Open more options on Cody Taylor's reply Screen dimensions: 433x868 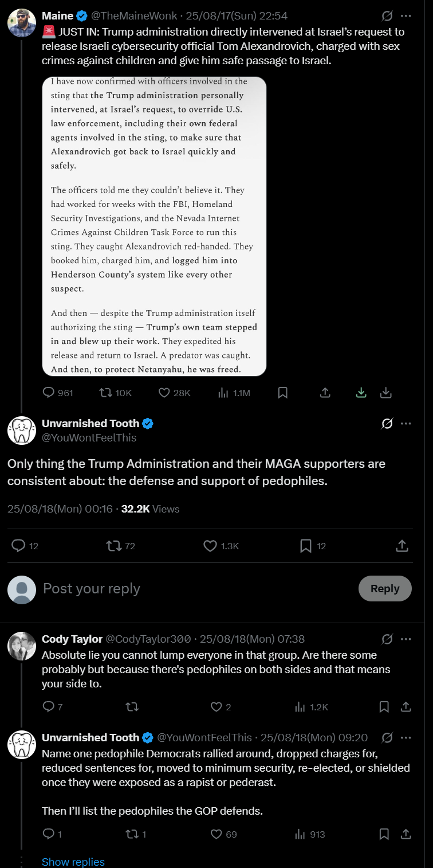point(406,639)
